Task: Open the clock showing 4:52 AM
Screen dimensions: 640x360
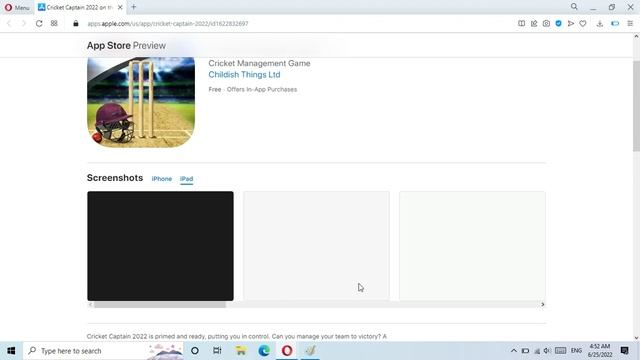Action: click(x=600, y=351)
